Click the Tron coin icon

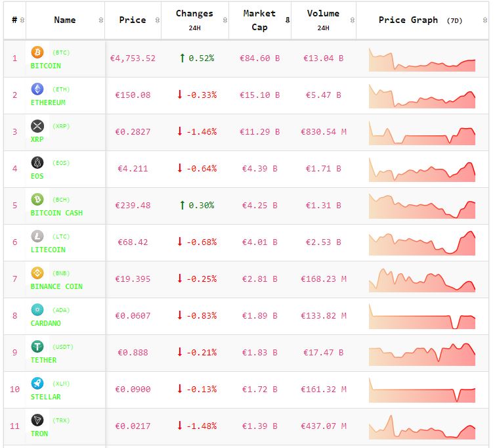pos(37,420)
